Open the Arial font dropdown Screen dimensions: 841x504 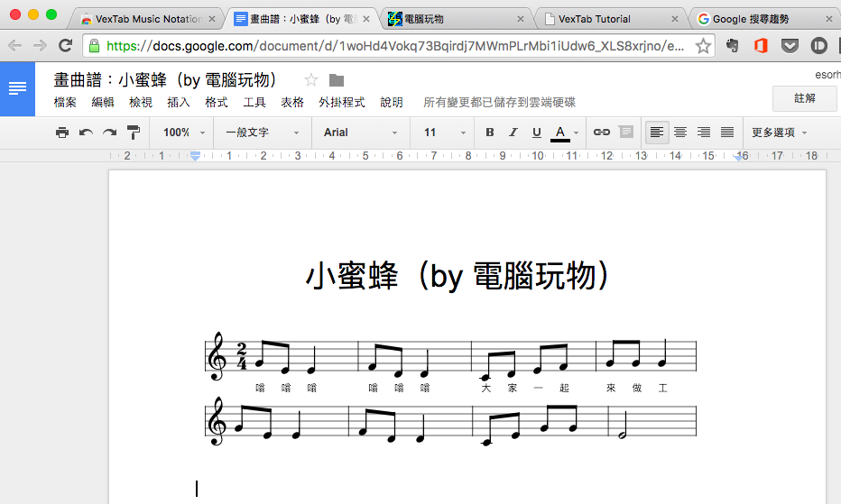coord(360,133)
